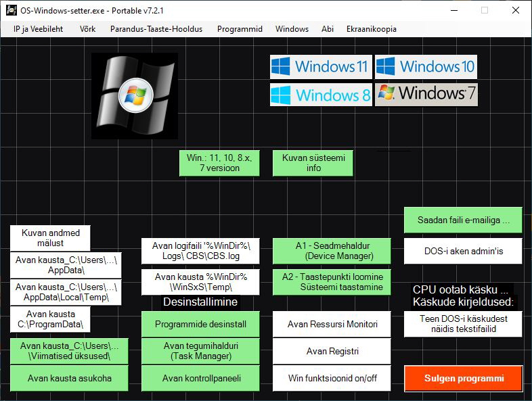The height and width of the screenshot is (401, 532).
Task: Open the Windows menu
Action: (x=292, y=29)
